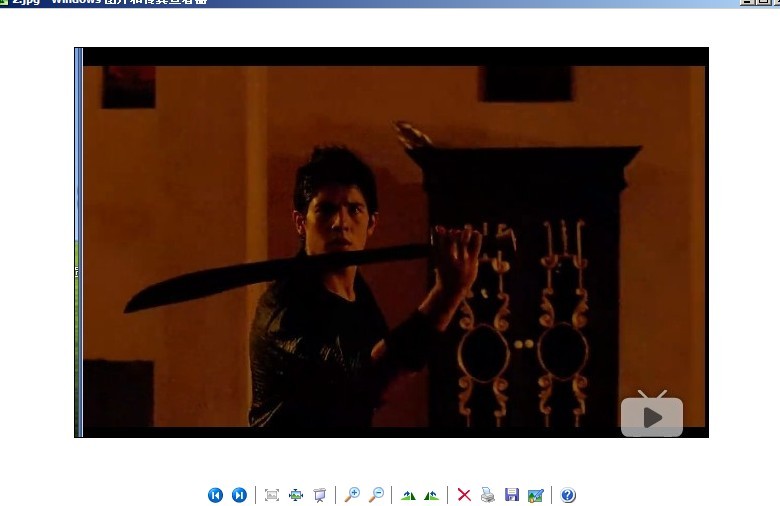Image resolution: width=780 pixels, height=506 pixels.
Task: Open Help with the question mark icon
Action: pyautogui.click(x=568, y=495)
